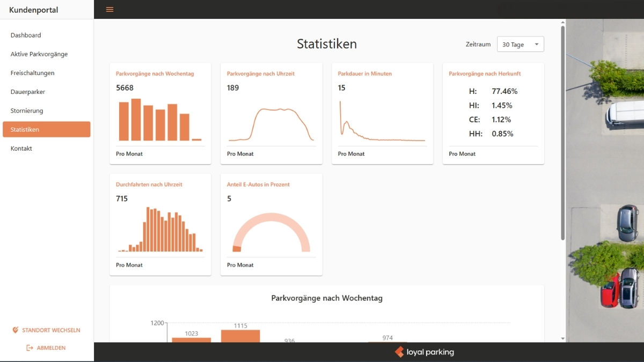Open the Freischaltungen page
This screenshot has width=644, height=362.
pos(47,73)
